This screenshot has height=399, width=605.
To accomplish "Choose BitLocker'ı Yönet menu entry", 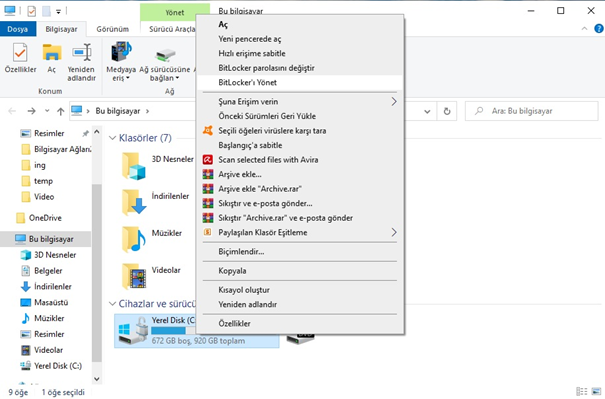I will pos(300,83).
